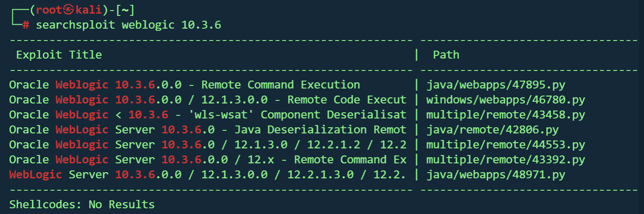Screen dimensions: 644x214
Task: Click the java/webapps/48971.py path
Action: pyautogui.click(x=496, y=174)
